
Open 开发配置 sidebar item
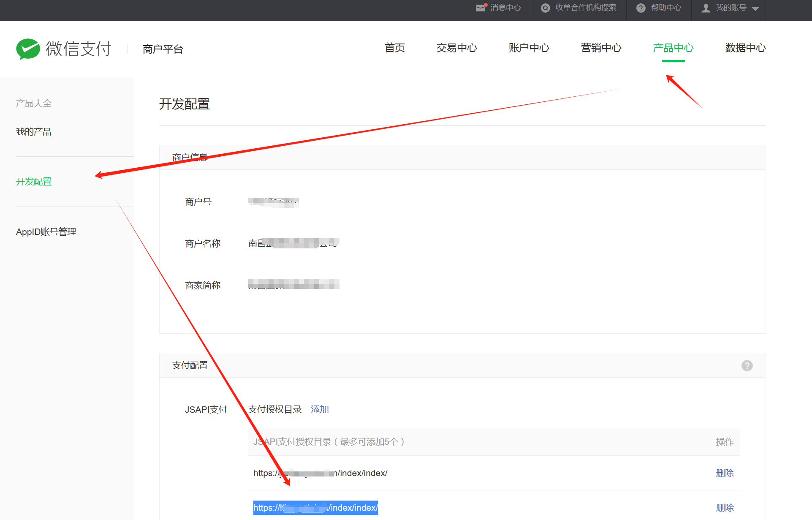click(x=34, y=182)
